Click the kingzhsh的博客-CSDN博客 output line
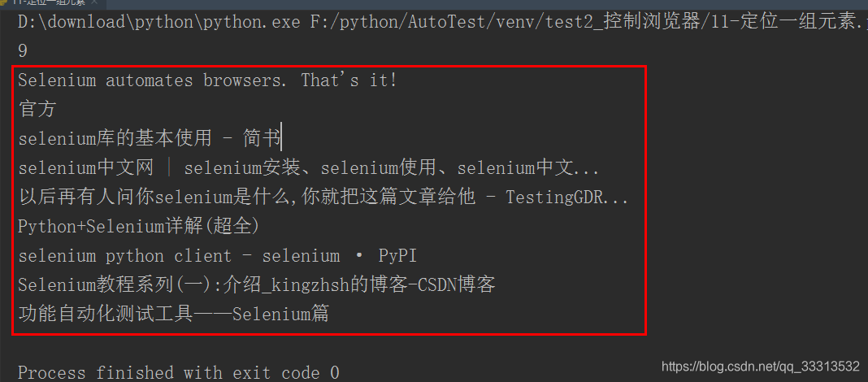868x382 pixels. tap(257, 285)
